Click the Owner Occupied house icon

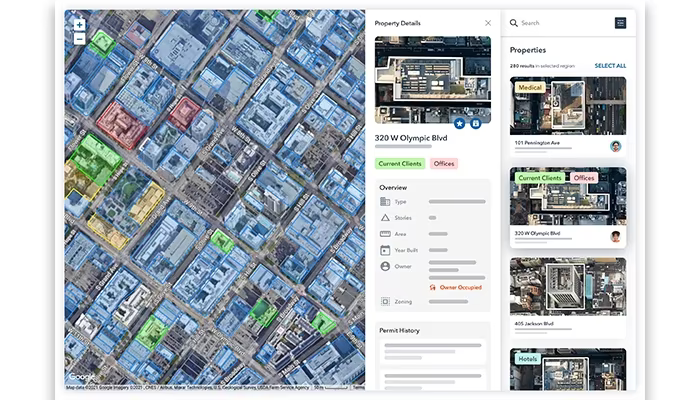pos(432,288)
